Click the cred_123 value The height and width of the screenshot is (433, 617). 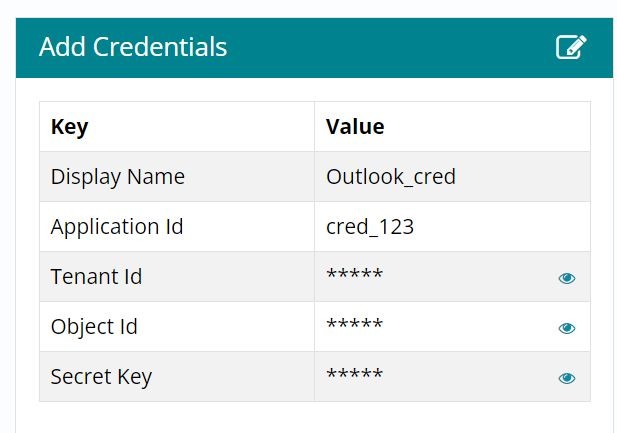point(370,227)
